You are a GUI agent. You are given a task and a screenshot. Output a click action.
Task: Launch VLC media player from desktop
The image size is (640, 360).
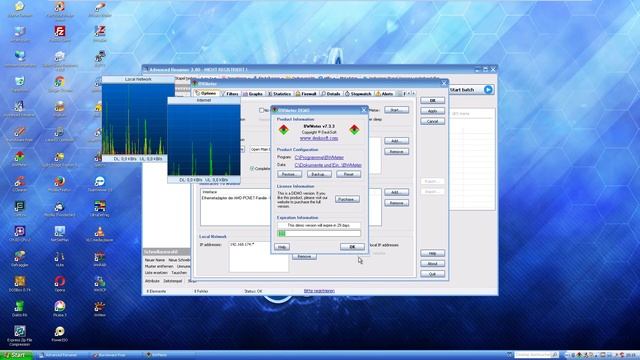[x=99, y=232]
